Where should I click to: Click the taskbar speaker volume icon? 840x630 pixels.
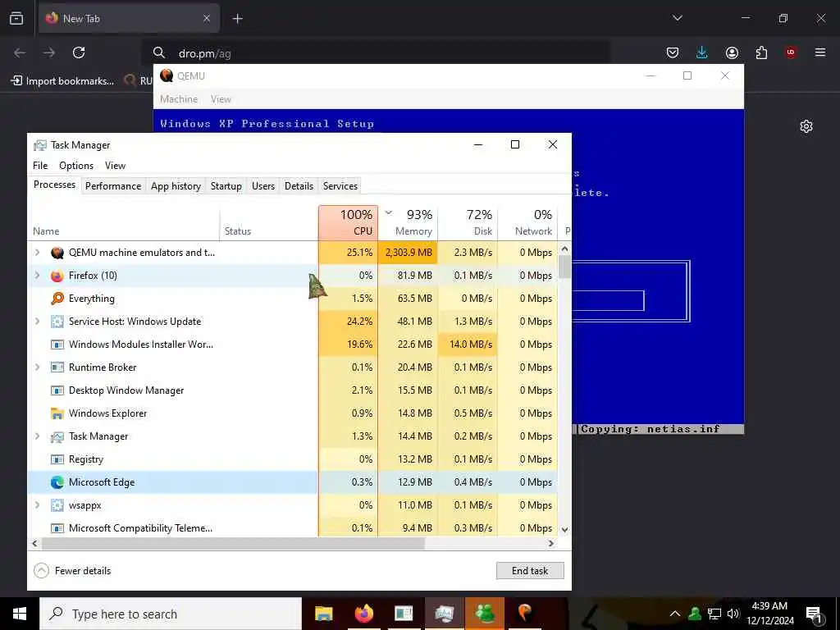(x=733, y=614)
